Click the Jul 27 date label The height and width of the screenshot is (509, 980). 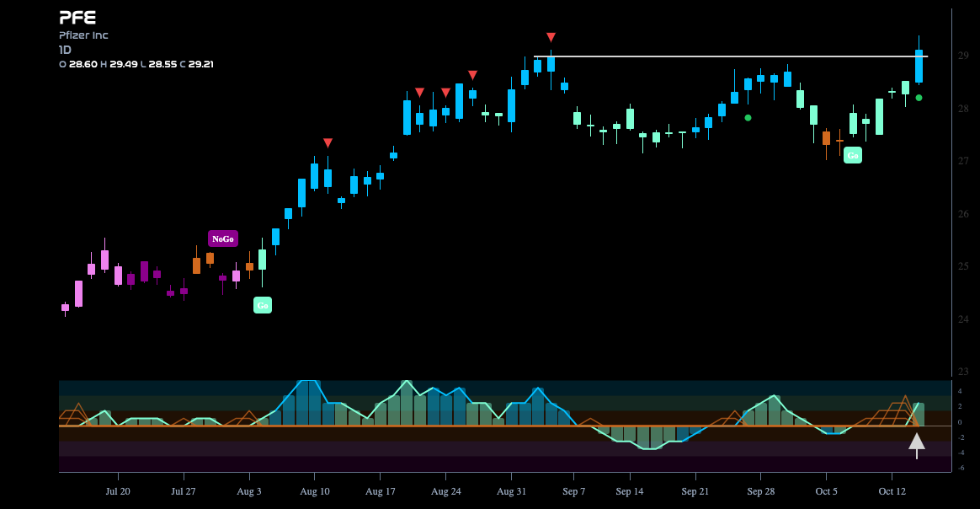pos(184,491)
